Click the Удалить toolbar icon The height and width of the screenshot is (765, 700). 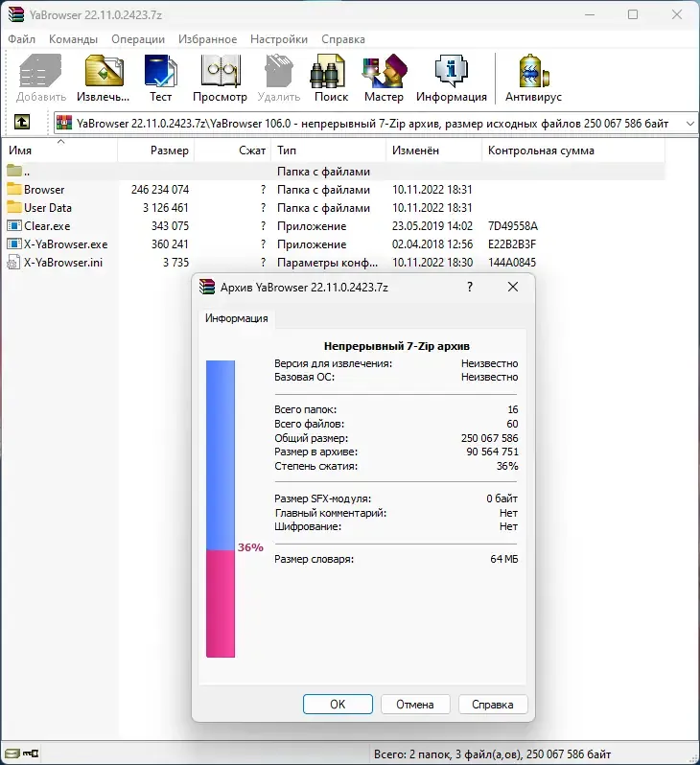click(x=279, y=71)
